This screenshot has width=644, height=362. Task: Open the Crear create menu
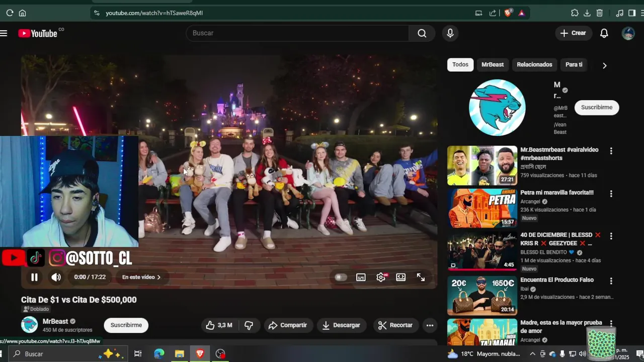click(573, 33)
